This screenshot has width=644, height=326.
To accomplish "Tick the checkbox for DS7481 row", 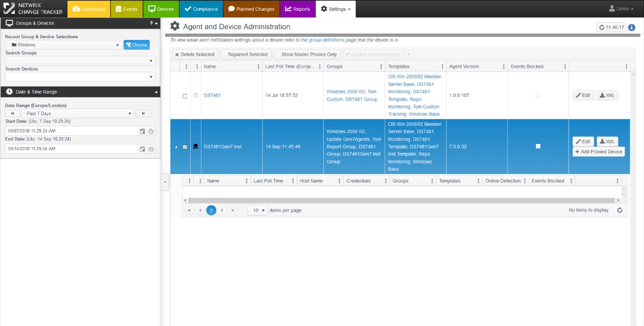I will click(x=185, y=96).
